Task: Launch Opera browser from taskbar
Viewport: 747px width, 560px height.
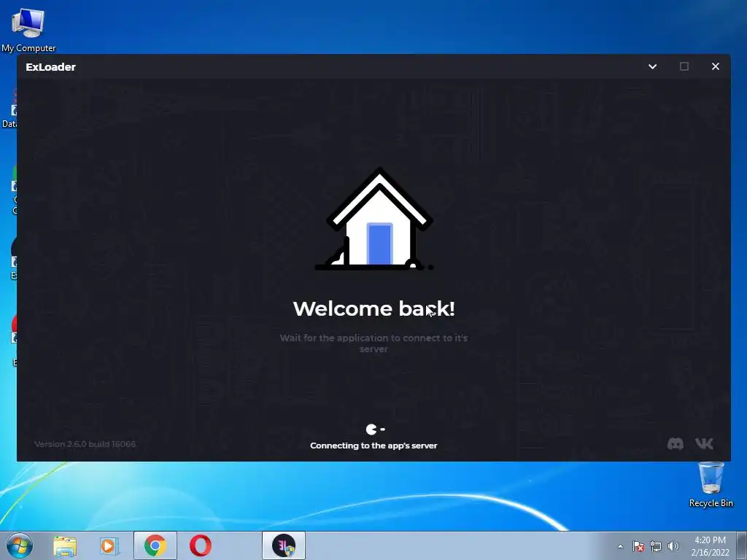Action: tap(201, 545)
